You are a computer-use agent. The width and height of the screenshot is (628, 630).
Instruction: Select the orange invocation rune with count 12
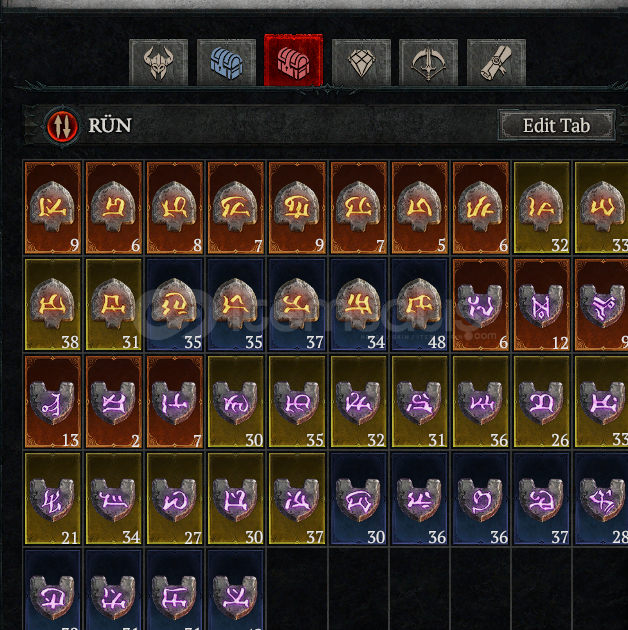click(542, 305)
